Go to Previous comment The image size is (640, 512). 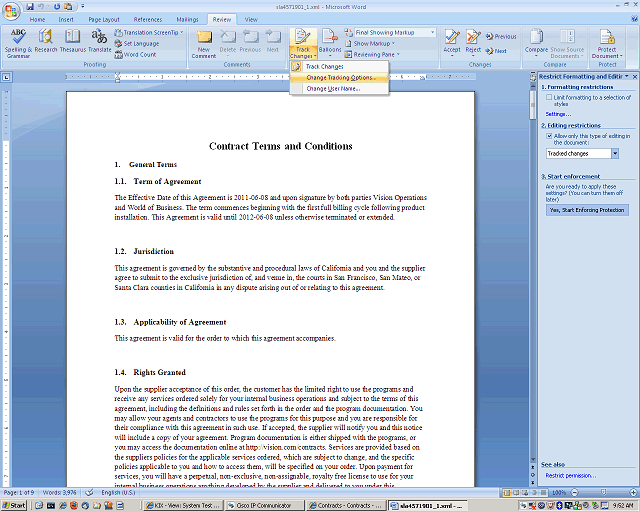pos(250,41)
